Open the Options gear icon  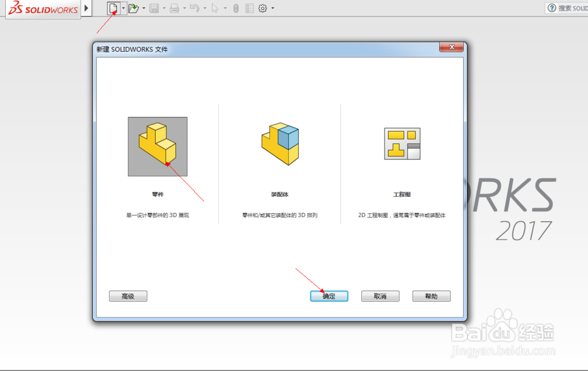pos(262,8)
